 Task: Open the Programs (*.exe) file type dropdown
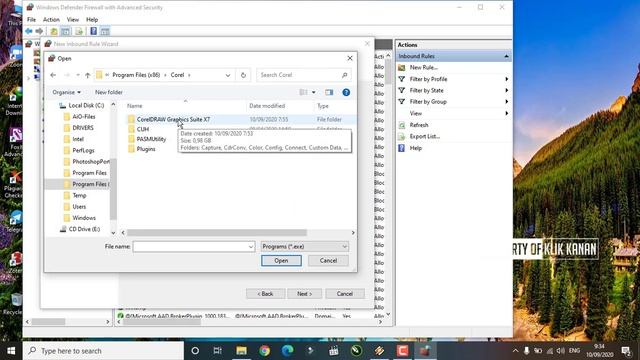[304, 247]
